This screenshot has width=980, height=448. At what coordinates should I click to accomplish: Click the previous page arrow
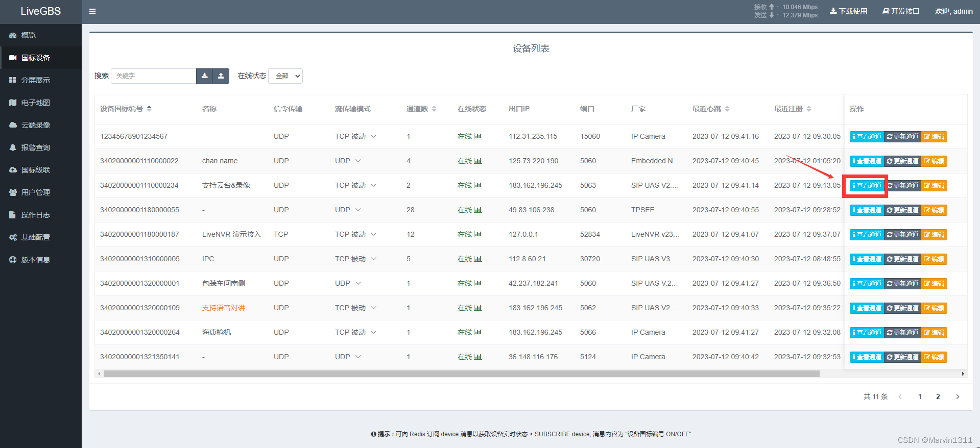click(x=900, y=396)
